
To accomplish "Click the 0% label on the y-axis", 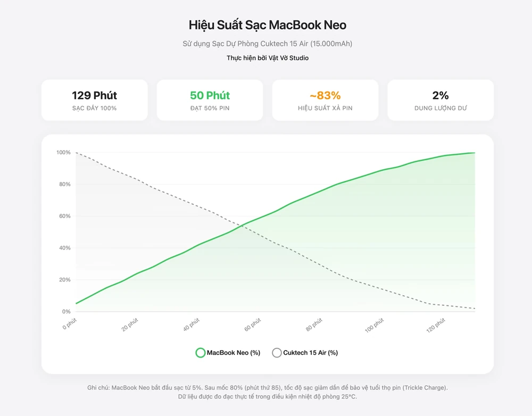I will (66, 312).
